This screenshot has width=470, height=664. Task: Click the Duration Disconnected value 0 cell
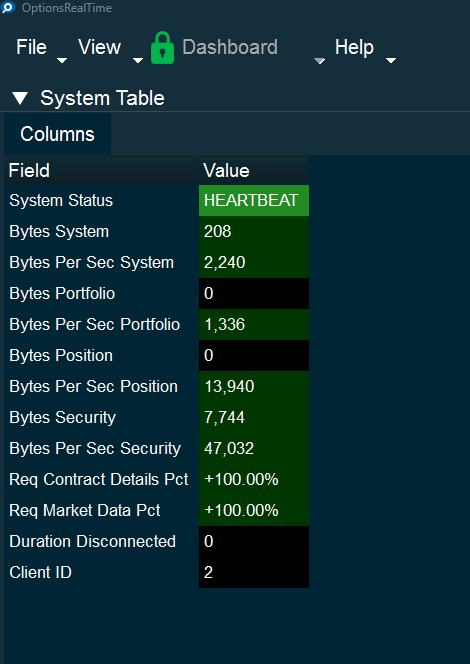pos(254,541)
